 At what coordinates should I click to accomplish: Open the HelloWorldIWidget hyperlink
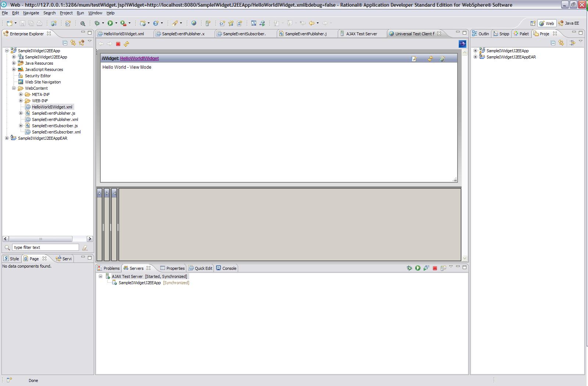click(x=139, y=58)
